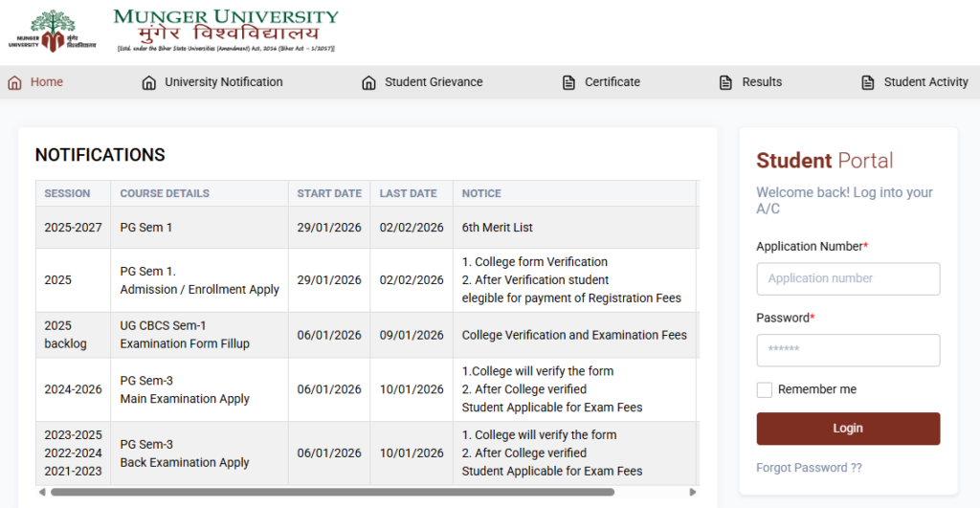Click the house icon beside University Notification

point(148,82)
